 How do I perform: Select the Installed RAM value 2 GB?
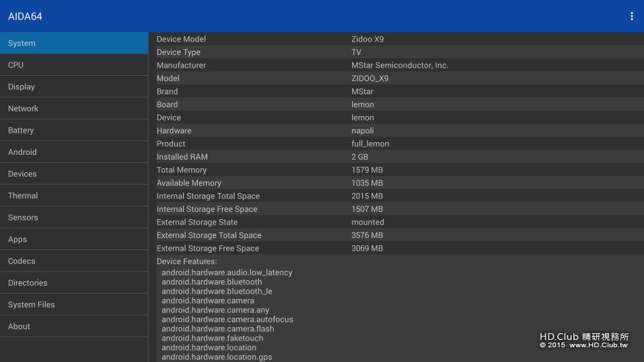tap(360, 157)
